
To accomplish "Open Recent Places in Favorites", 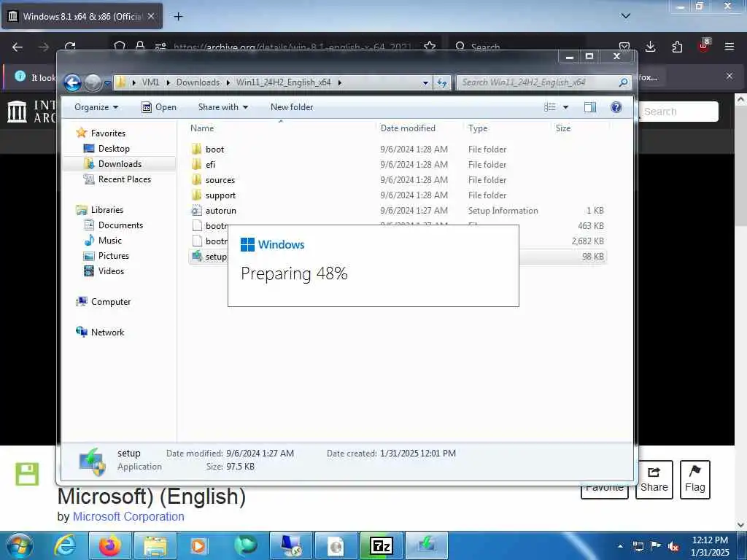I will [124, 179].
